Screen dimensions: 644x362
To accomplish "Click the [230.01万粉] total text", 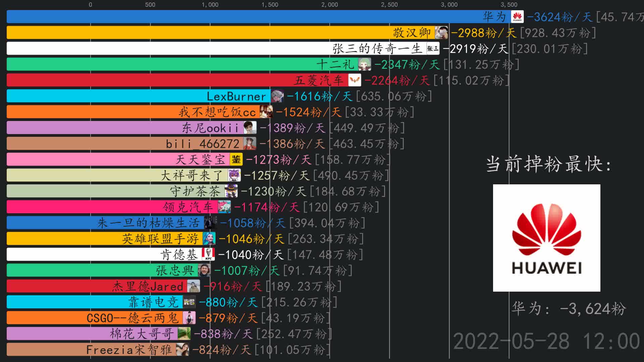I will tap(550, 49).
